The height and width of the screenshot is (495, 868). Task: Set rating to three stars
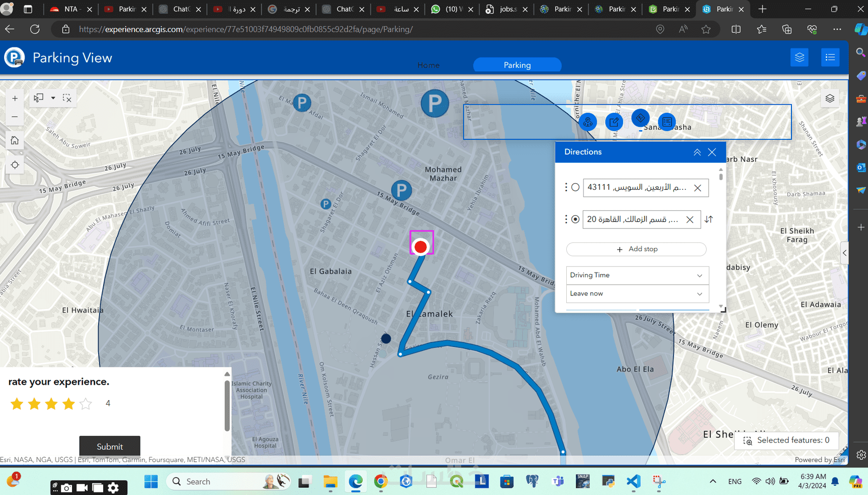point(51,404)
